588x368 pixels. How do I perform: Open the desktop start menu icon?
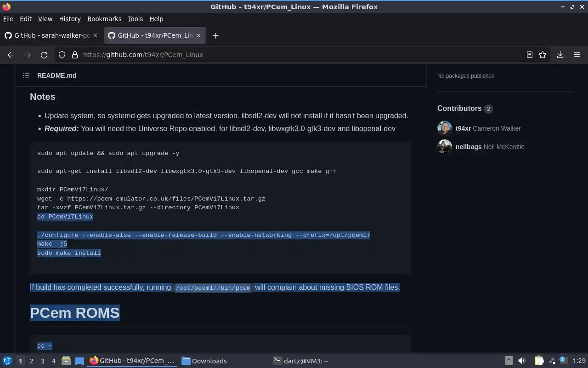(7, 361)
